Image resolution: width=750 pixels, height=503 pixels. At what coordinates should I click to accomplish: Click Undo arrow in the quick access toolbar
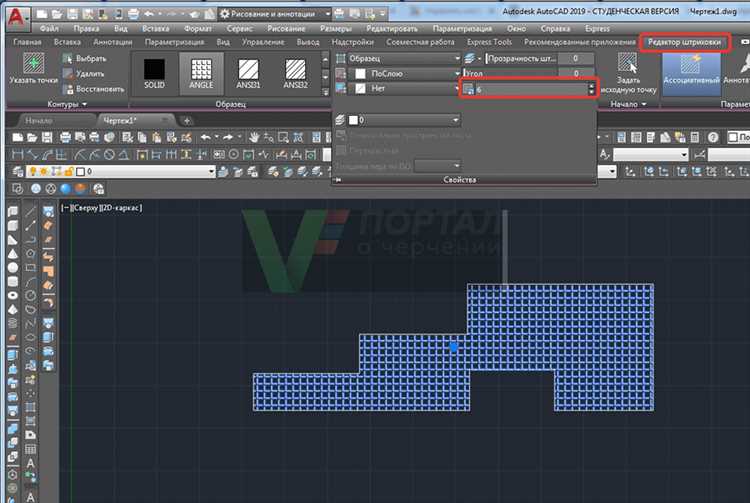[x=149, y=14]
